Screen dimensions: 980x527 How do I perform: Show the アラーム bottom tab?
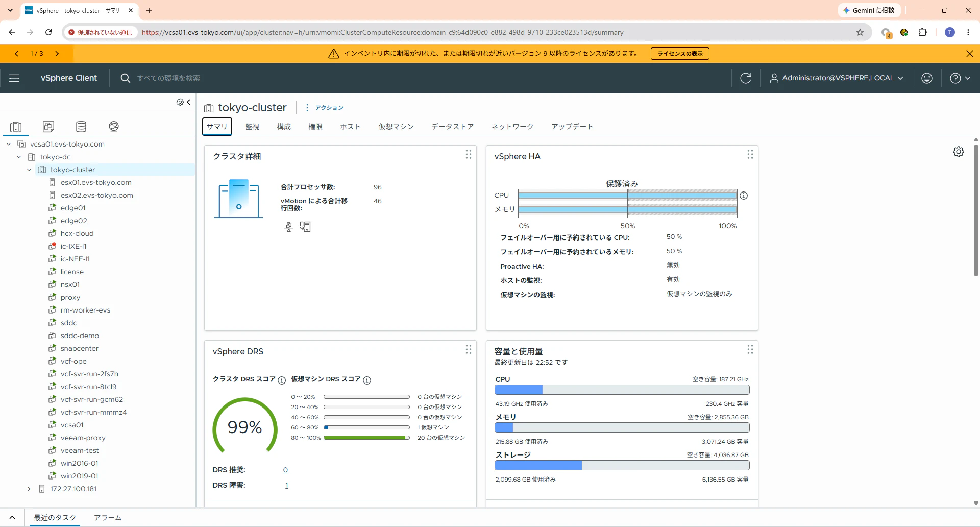108,518
